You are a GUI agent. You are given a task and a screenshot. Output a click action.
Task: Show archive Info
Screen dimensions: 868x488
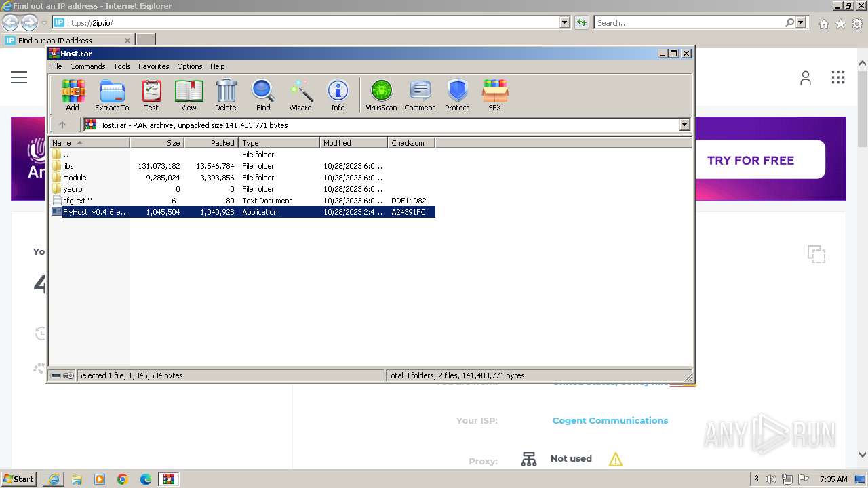[338, 95]
